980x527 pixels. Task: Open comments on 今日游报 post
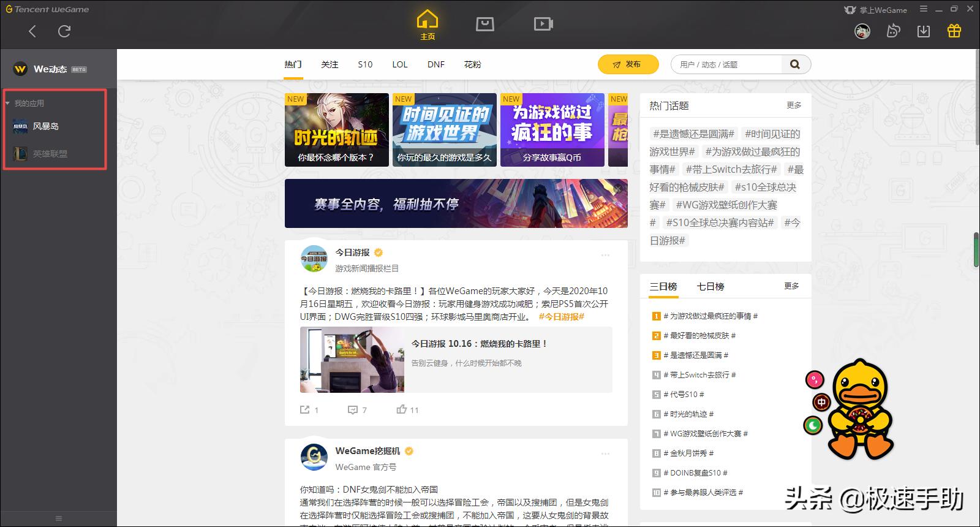[x=357, y=409]
